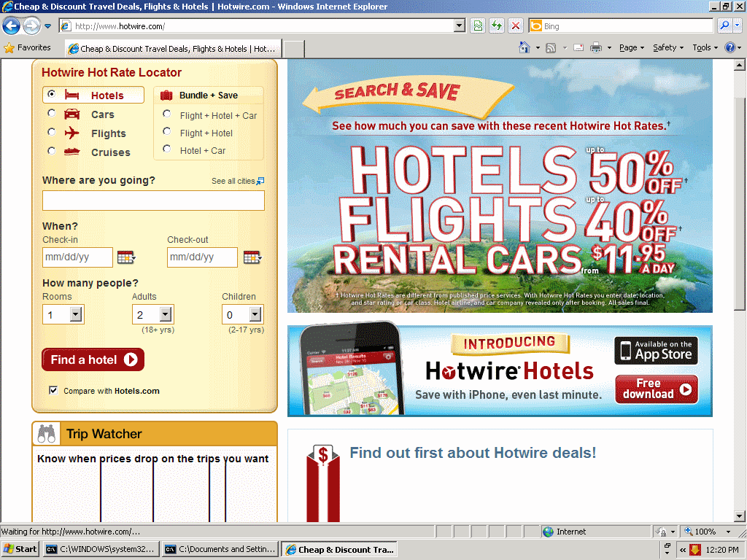This screenshot has height=560, width=747.
Task: Open the Home button dropdown arrow
Action: click(x=538, y=47)
